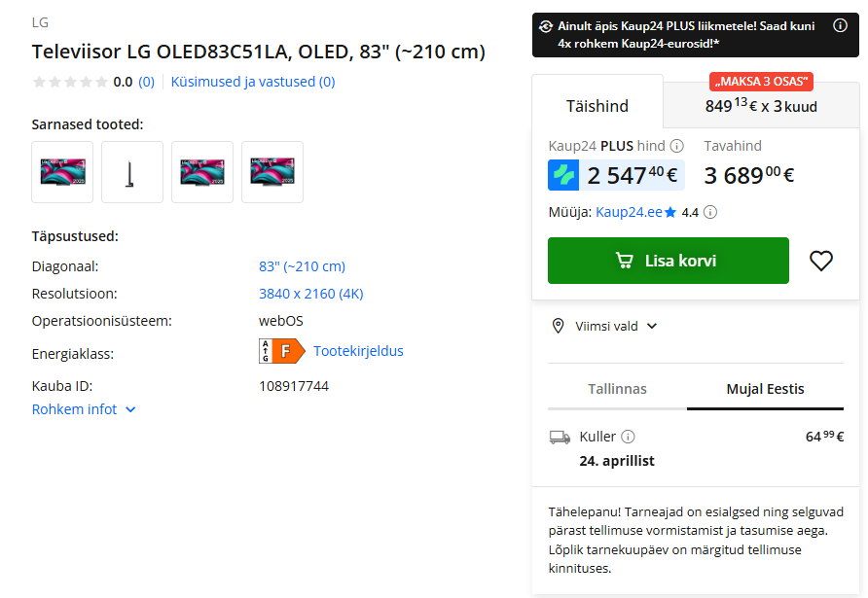Click the 3840 x 2160 (4K) resolution link
Image resolution: width=868 pixels, height=598 pixels.
point(310,294)
